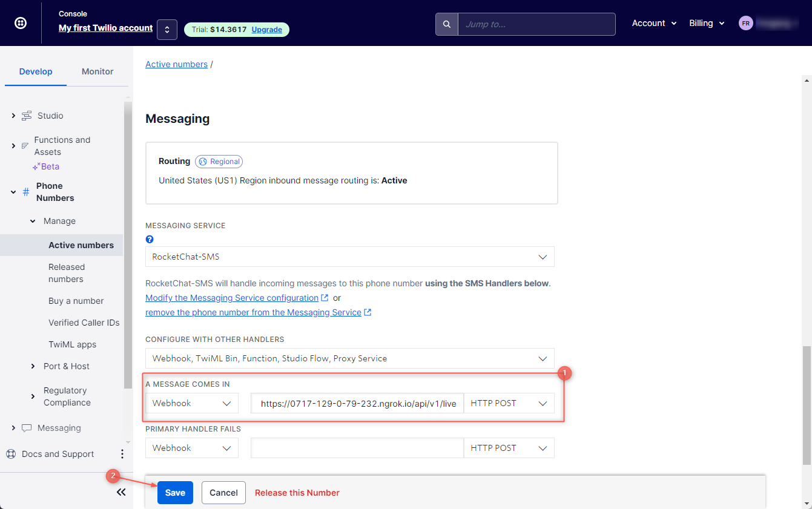
Task: Open primary handler fails HTTP POST dropdown
Action: click(509, 448)
